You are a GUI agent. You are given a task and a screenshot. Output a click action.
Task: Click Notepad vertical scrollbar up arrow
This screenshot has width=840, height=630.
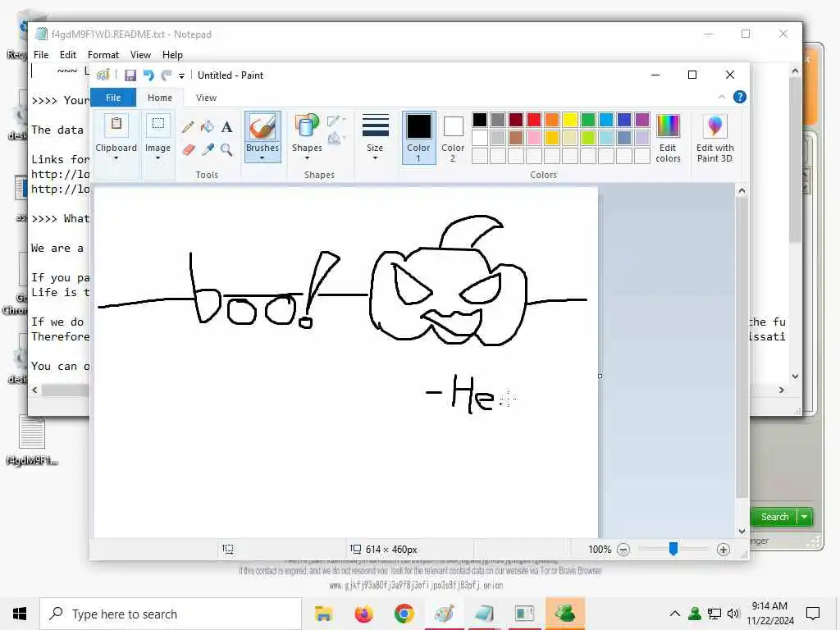(x=795, y=71)
